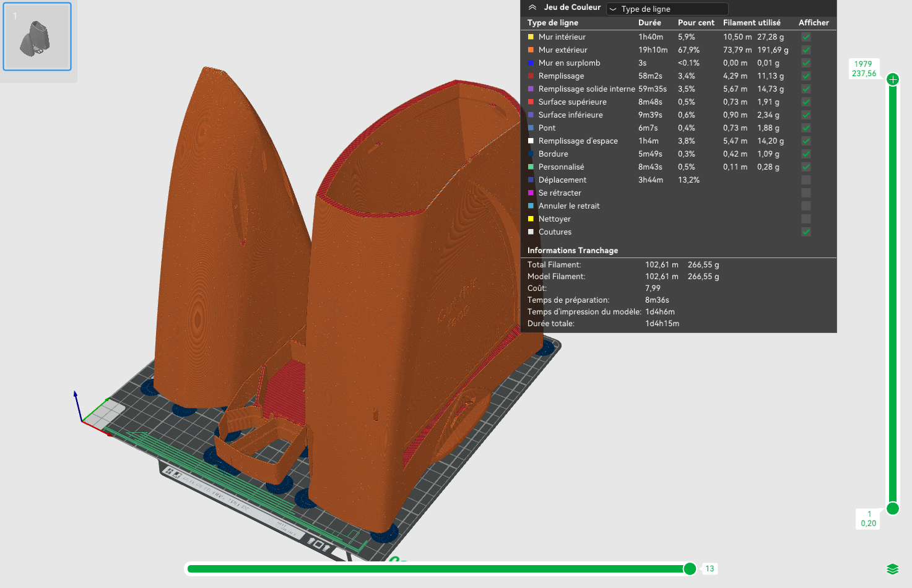Click the top handle of layer slider
This screenshot has width=912, height=588.
click(x=893, y=79)
